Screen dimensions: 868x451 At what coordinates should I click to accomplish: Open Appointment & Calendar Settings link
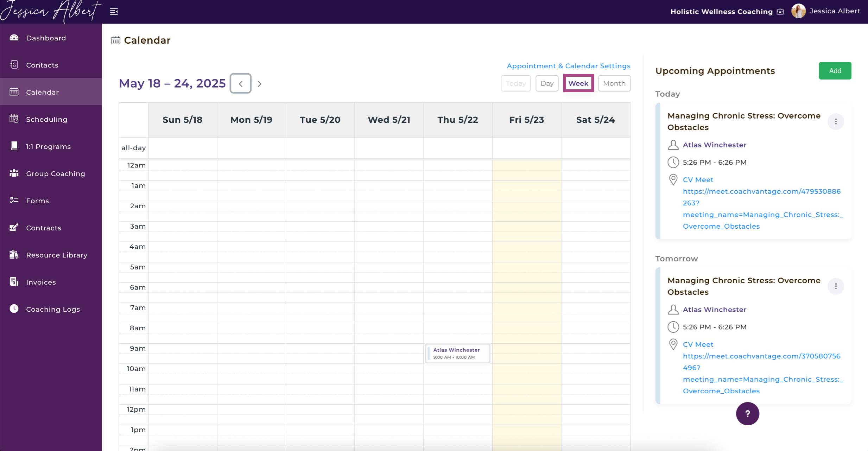click(568, 66)
